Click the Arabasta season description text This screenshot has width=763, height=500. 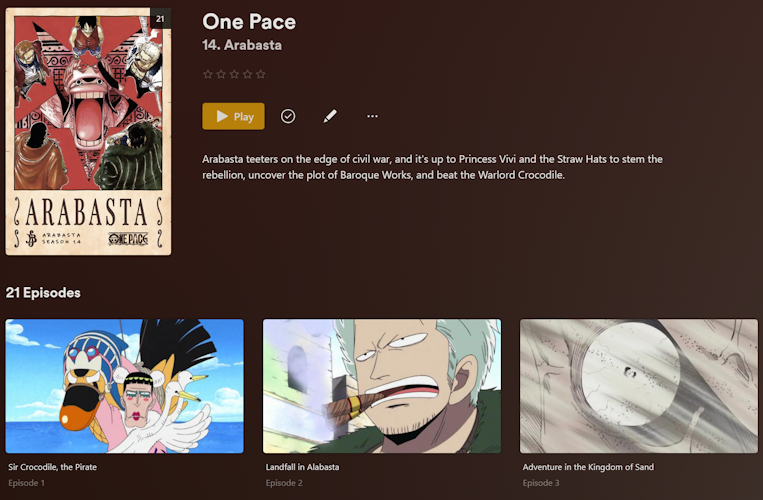tap(432, 167)
